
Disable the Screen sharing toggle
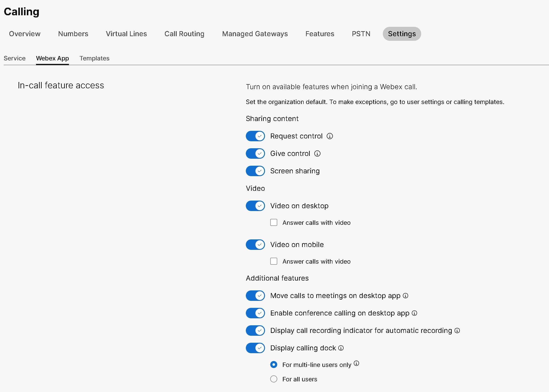255,171
